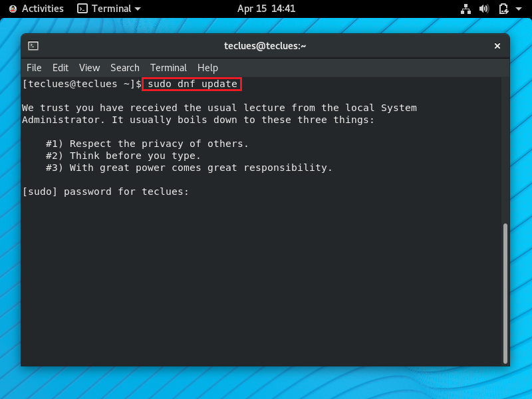532x399 pixels.
Task: Click the terminal icon in the window titlebar
Action: pos(34,46)
